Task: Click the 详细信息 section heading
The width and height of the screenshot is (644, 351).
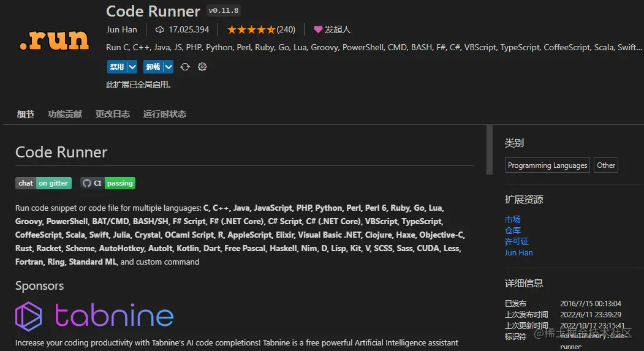Action: [524, 283]
